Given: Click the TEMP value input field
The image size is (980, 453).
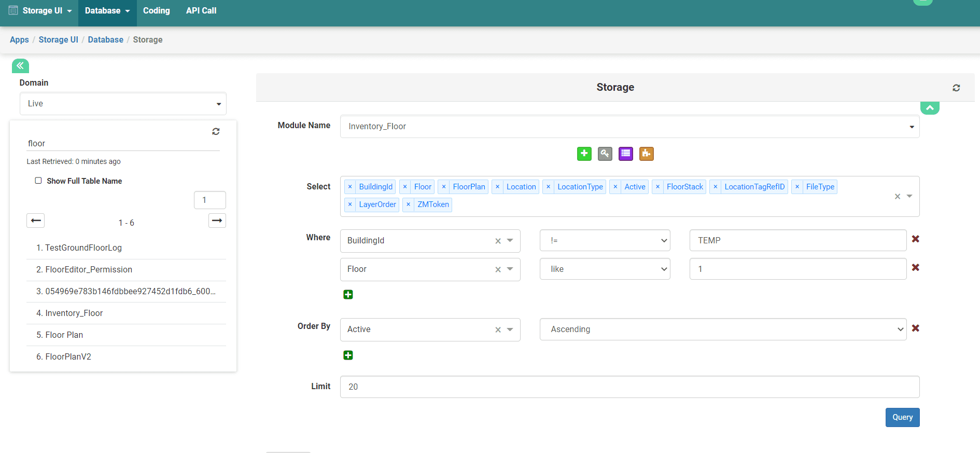Looking at the screenshot, I should (x=798, y=240).
